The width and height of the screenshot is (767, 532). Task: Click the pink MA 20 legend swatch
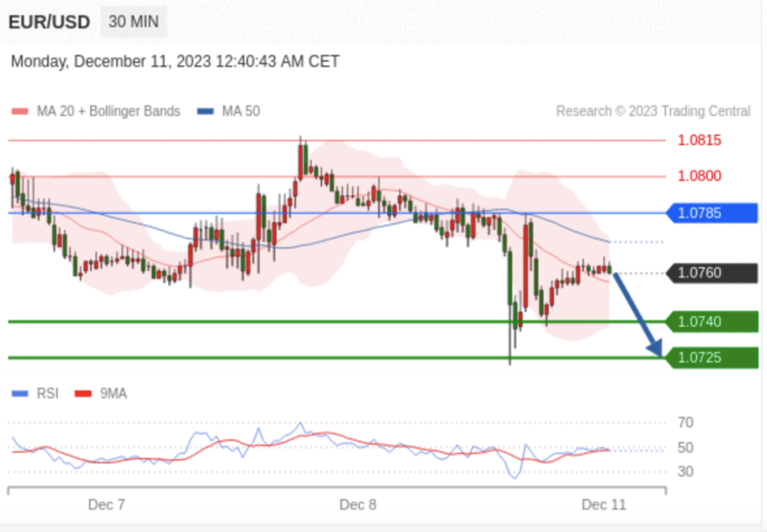(20, 112)
